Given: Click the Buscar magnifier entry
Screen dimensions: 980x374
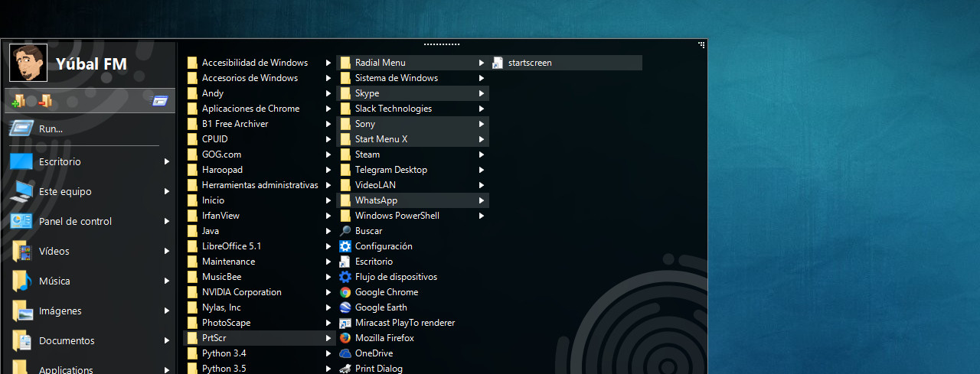Looking at the screenshot, I should (x=367, y=231).
